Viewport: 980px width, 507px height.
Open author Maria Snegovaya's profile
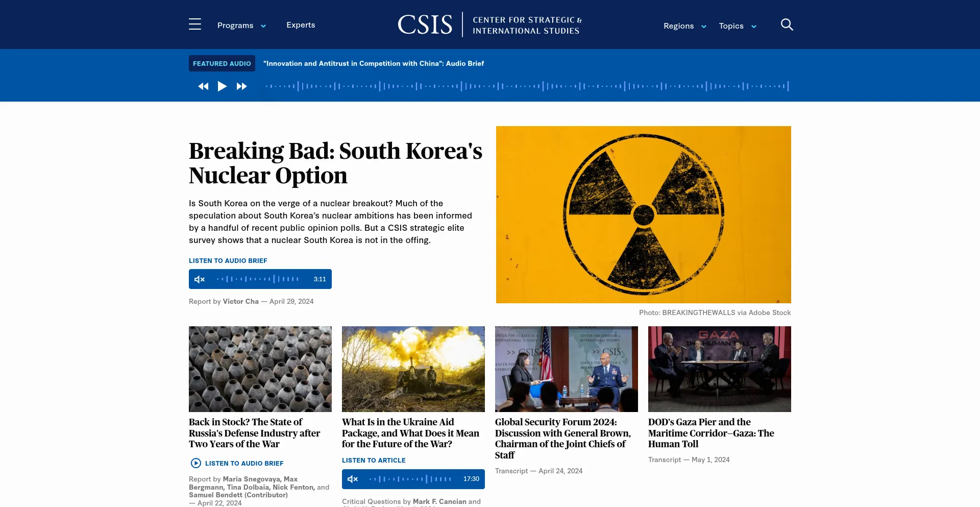coord(252,479)
